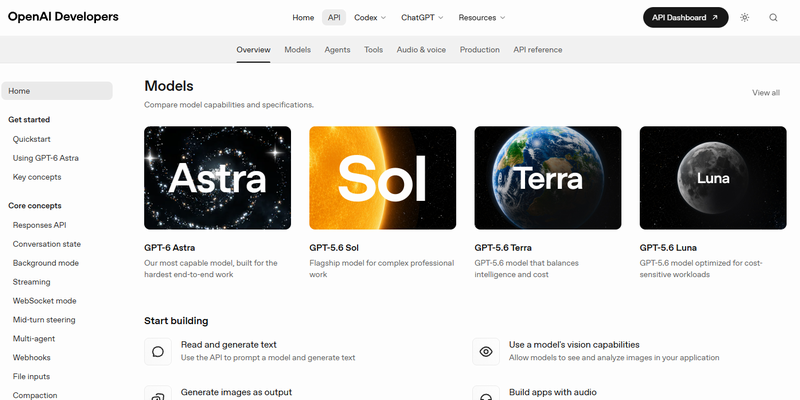This screenshot has width=800, height=400.
Task: Open the Luna moon thumbnail
Action: pos(713,178)
